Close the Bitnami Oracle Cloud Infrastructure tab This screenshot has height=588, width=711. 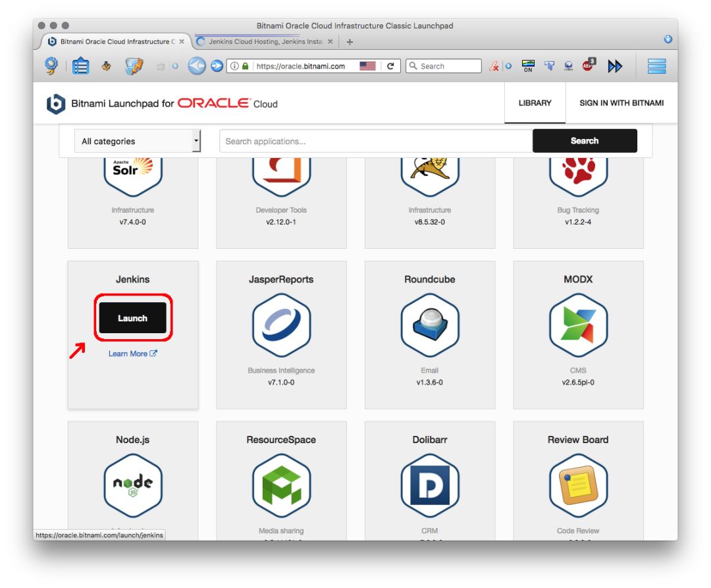click(x=182, y=41)
